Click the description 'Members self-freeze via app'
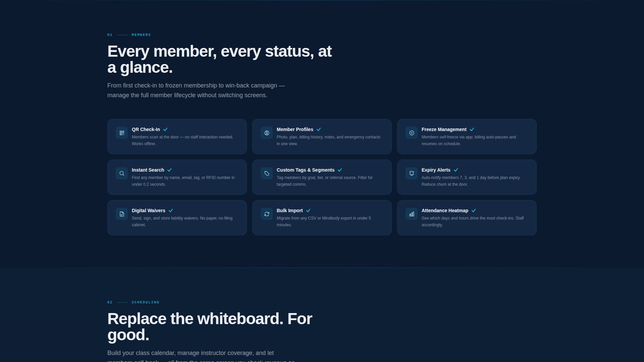 469,140
